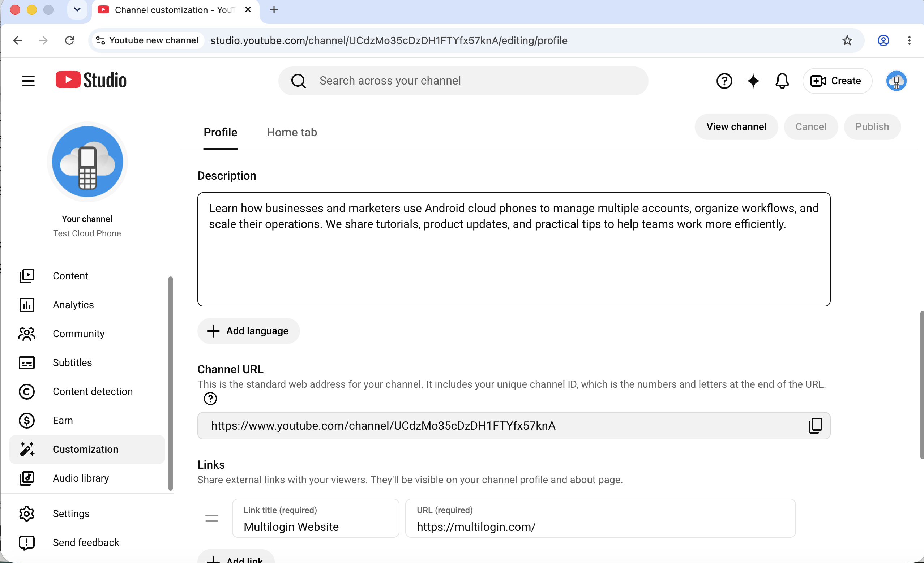
Task: Click the Subtitles sidebar icon
Action: pos(27,362)
